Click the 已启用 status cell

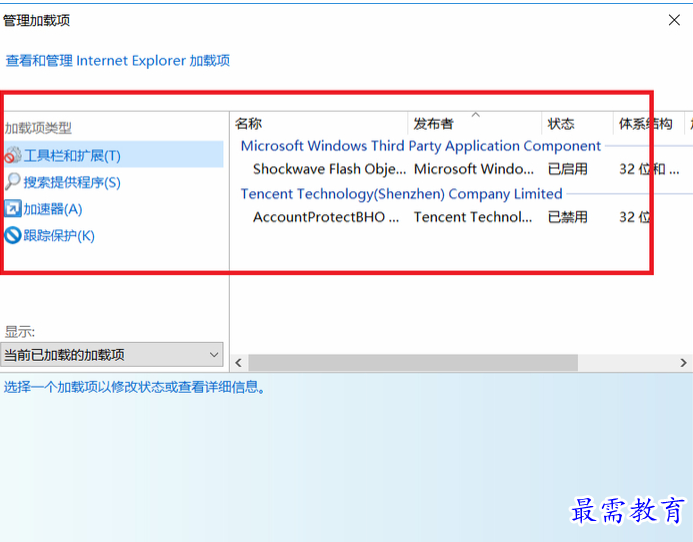click(x=567, y=169)
